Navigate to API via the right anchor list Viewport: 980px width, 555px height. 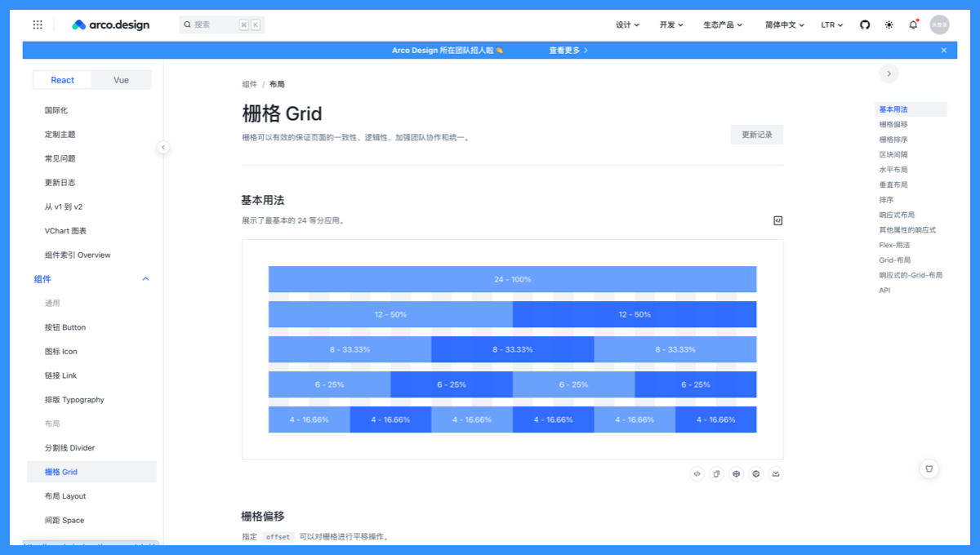tap(884, 290)
